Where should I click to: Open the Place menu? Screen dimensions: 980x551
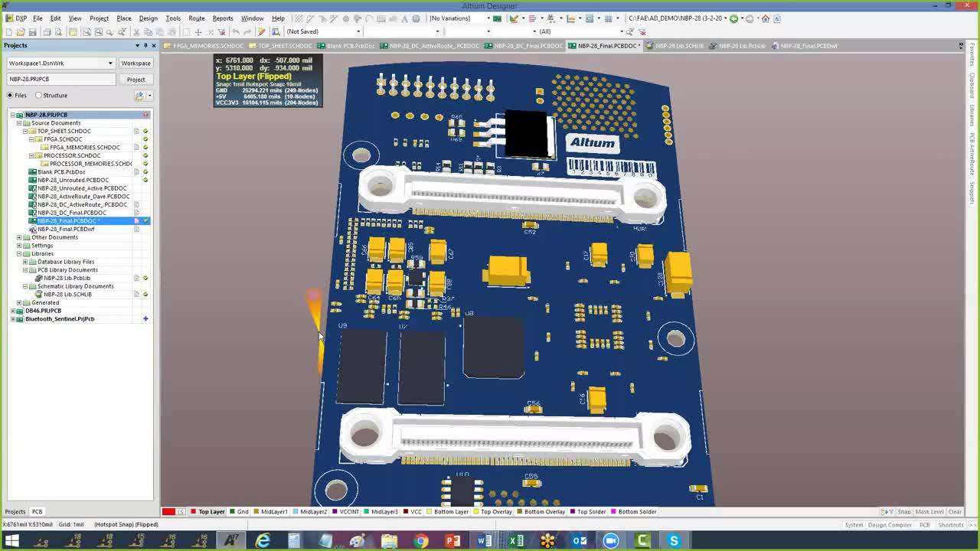click(x=123, y=18)
